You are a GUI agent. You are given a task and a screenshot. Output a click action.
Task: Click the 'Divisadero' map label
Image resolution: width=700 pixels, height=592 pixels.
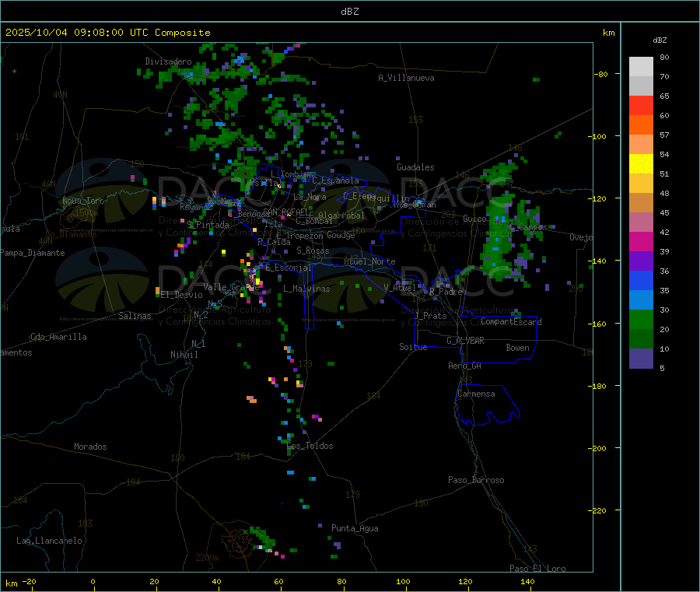[168, 61]
